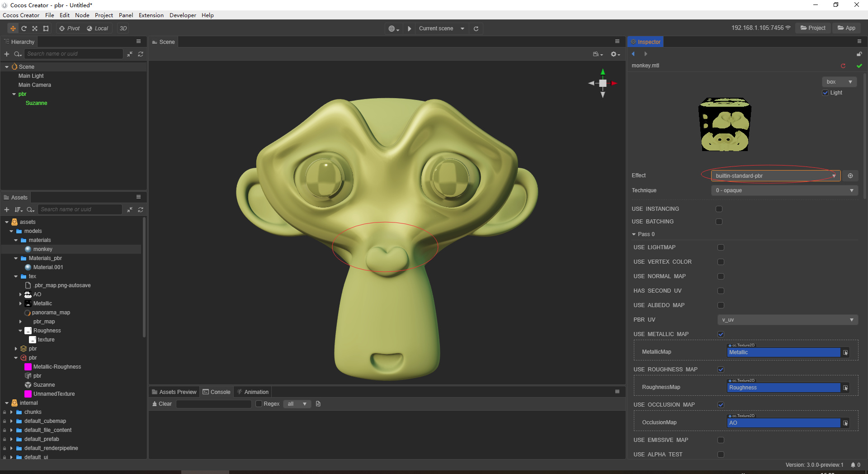This screenshot has height=474, width=868.
Task: Locate the effect asset beside the Effect dropdown
Action: [x=850, y=175]
